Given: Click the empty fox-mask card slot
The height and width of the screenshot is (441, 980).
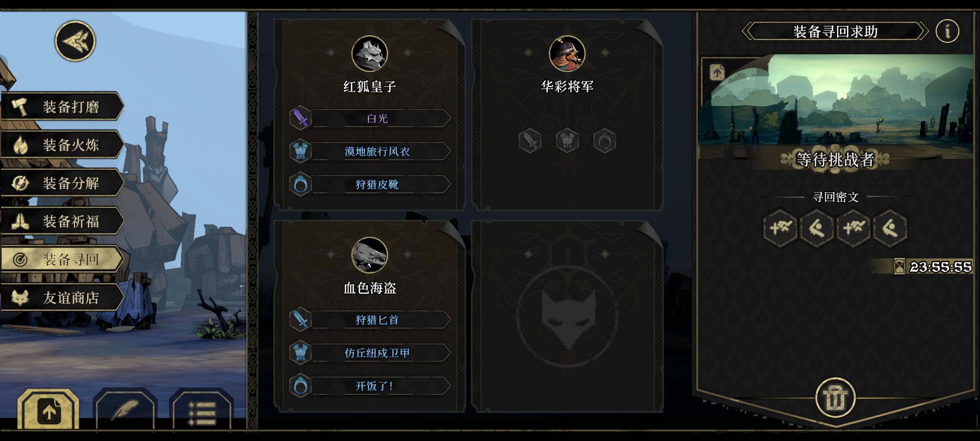Looking at the screenshot, I should tap(567, 316).
